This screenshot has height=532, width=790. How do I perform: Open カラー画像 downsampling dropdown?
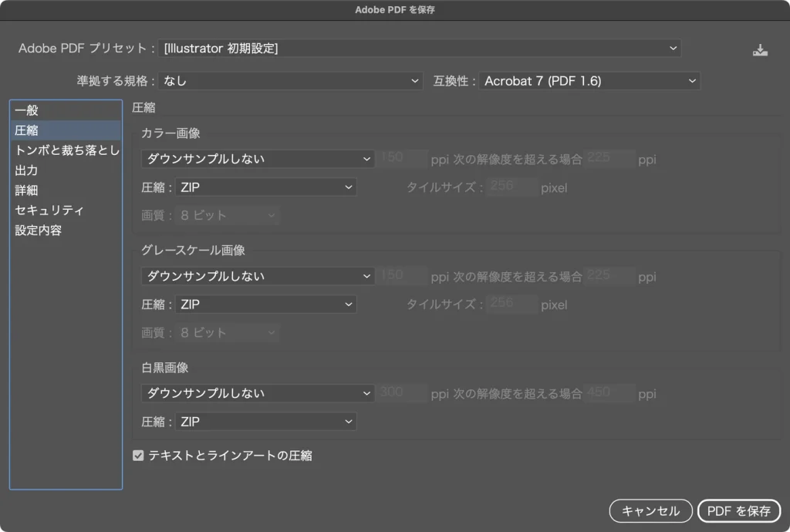click(x=258, y=159)
